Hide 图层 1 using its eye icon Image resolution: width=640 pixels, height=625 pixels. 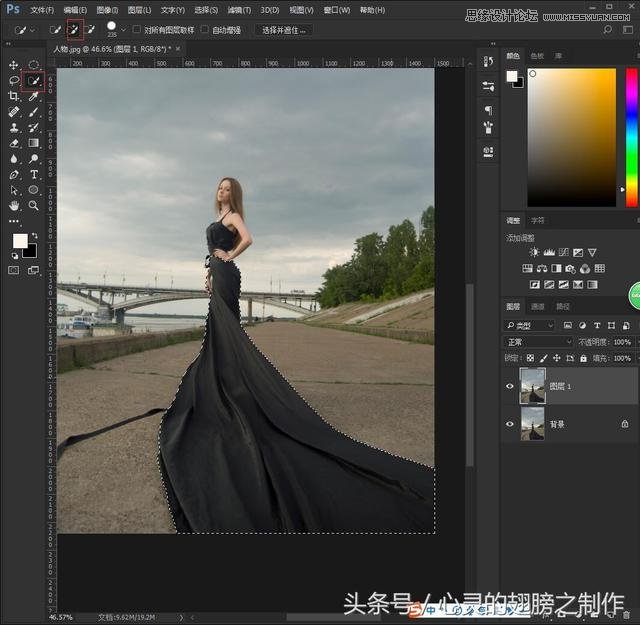pos(511,386)
